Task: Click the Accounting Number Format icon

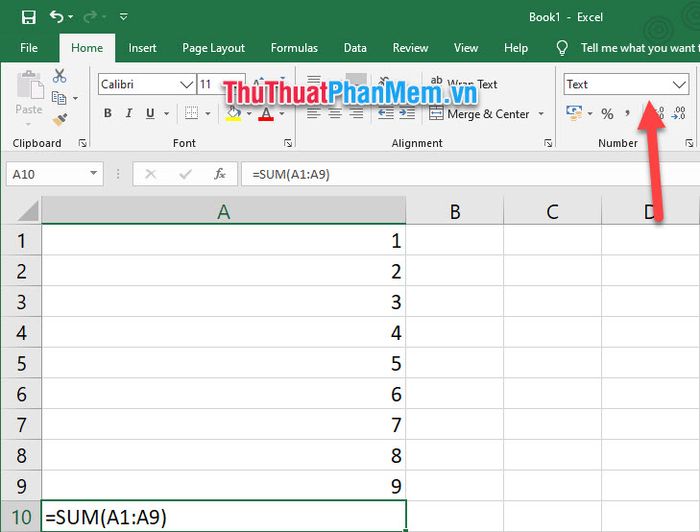Action: 574,114
